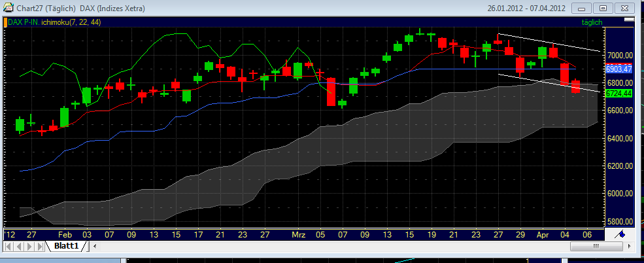
Task: Click the 'Feb' label on date axis
Action: 65,235
